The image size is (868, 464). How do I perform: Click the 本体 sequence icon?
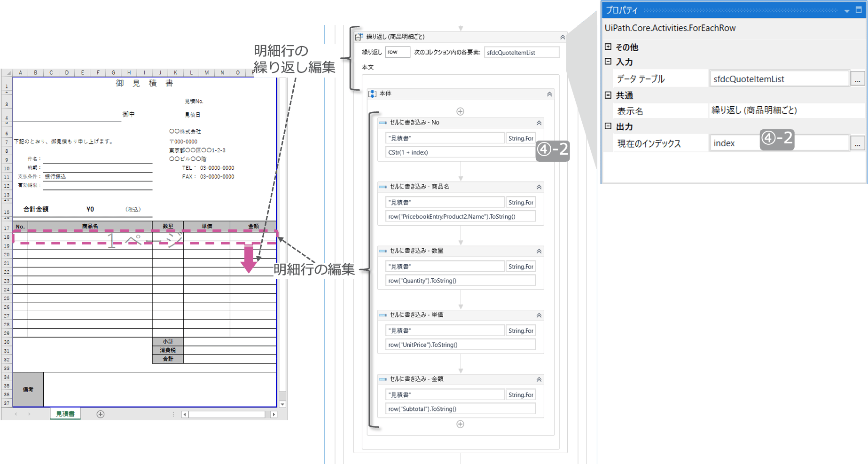[x=373, y=94]
